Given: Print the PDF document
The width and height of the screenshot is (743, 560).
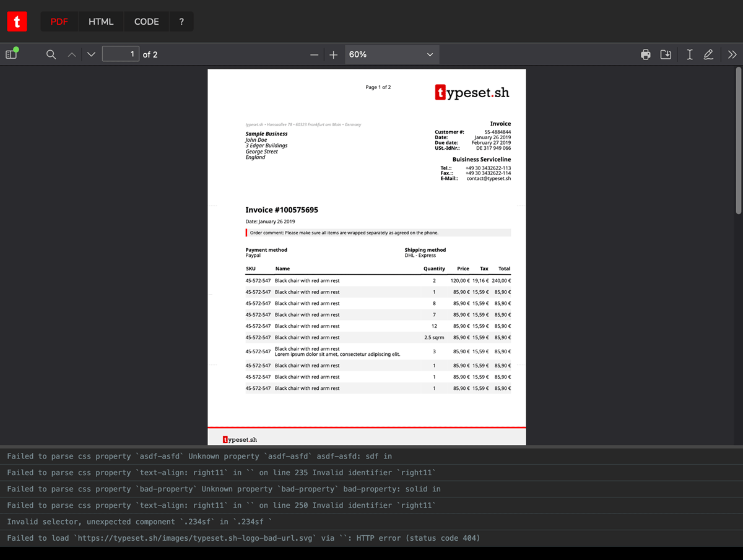Looking at the screenshot, I should [x=646, y=54].
